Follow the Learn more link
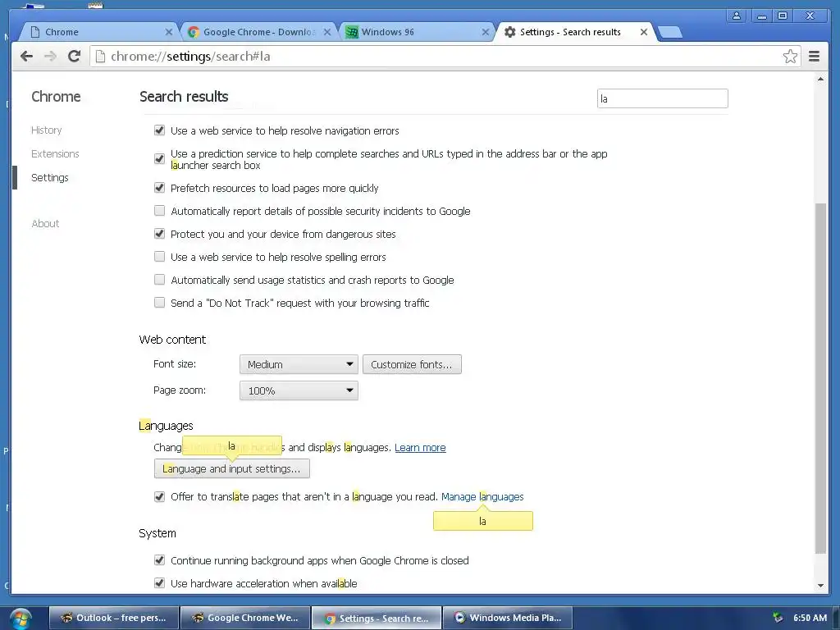The height and width of the screenshot is (630, 840). 420,447
